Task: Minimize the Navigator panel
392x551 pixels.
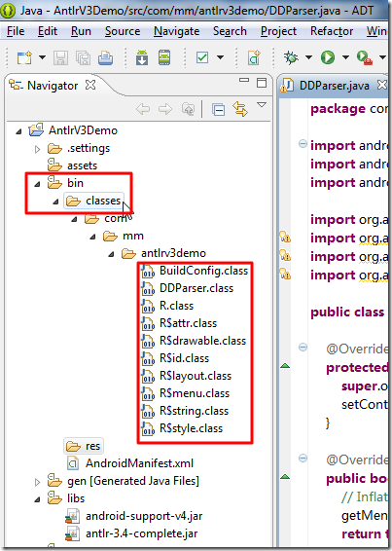Action: (244, 81)
